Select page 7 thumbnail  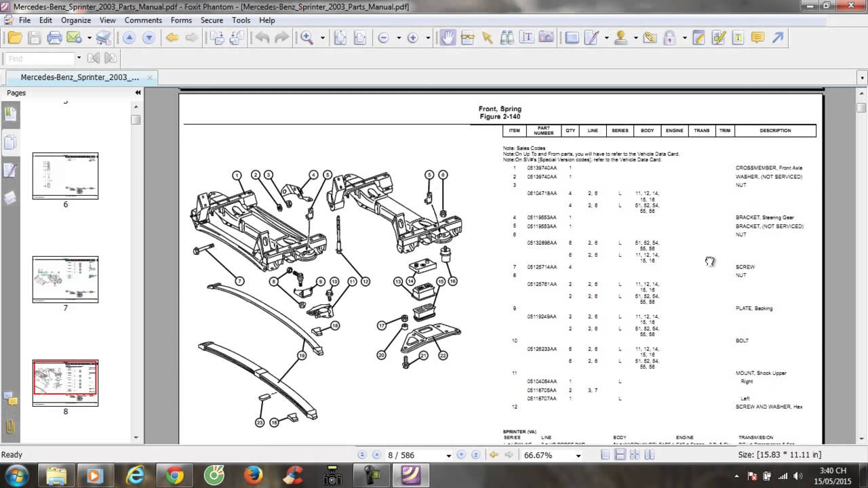pyautogui.click(x=66, y=280)
